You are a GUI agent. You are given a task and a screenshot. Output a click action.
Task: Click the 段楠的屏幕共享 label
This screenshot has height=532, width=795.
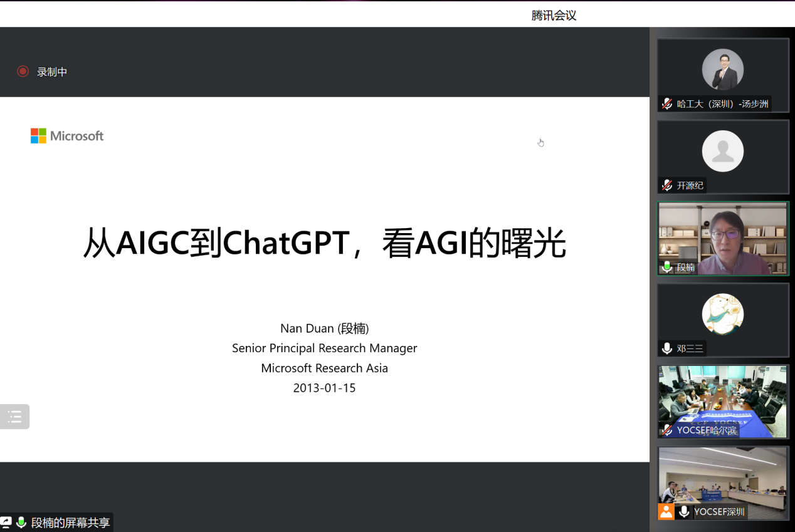tap(70, 523)
